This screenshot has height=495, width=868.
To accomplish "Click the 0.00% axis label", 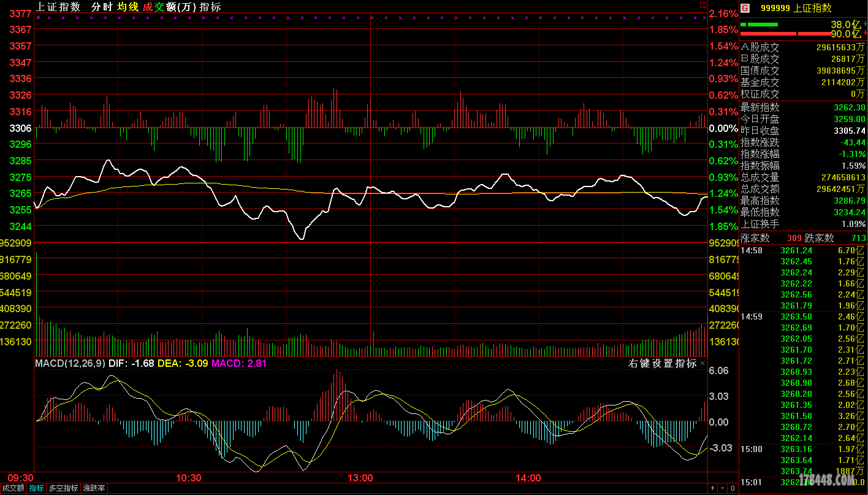I will [x=724, y=129].
